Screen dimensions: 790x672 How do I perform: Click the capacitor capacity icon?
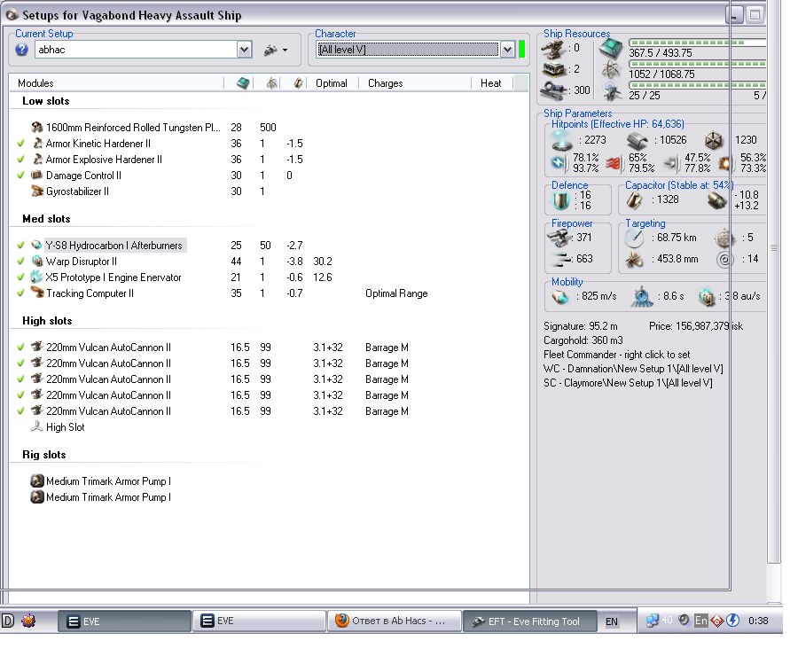click(x=633, y=199)
